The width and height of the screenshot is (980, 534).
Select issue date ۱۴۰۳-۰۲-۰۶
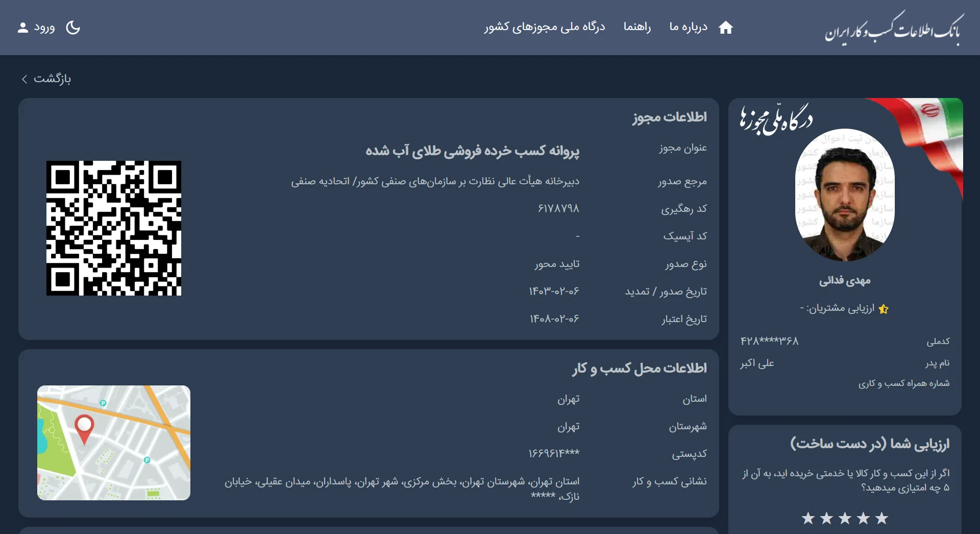coord(554,291)
